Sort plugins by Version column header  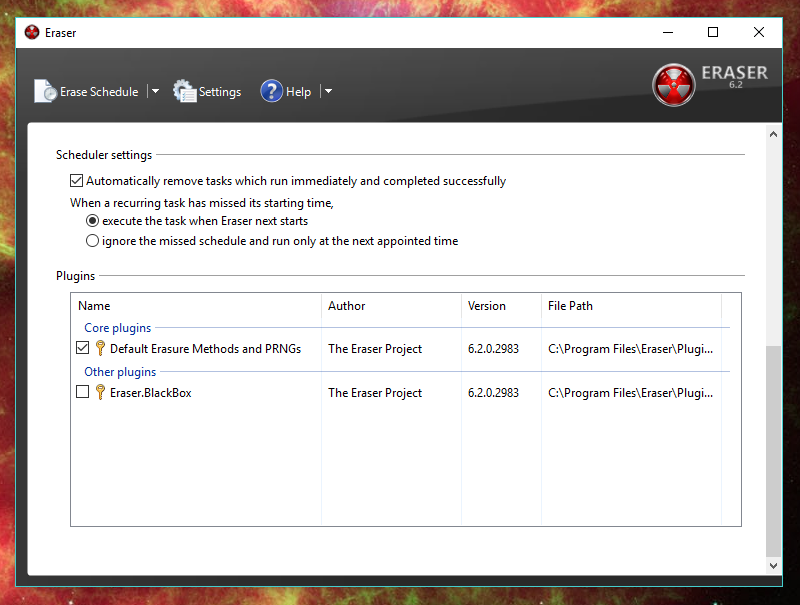tap(501, 306)
